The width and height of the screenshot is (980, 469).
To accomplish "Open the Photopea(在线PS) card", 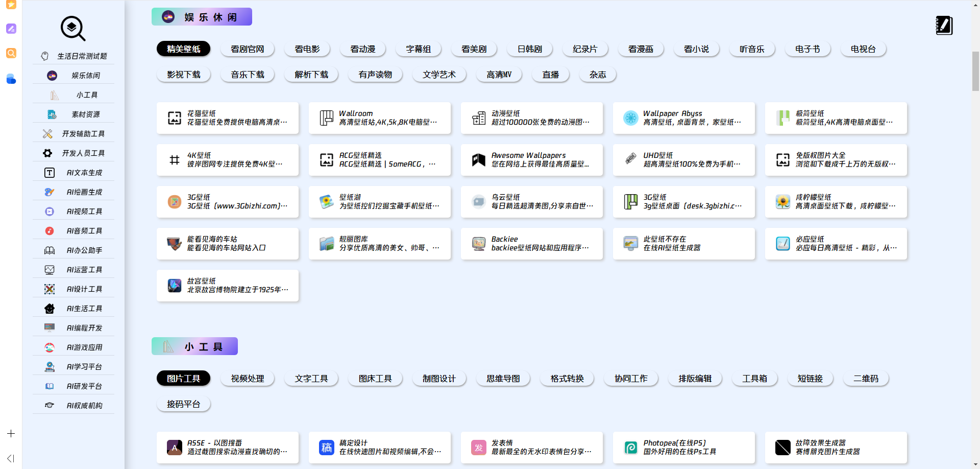I will click(683, 448).
